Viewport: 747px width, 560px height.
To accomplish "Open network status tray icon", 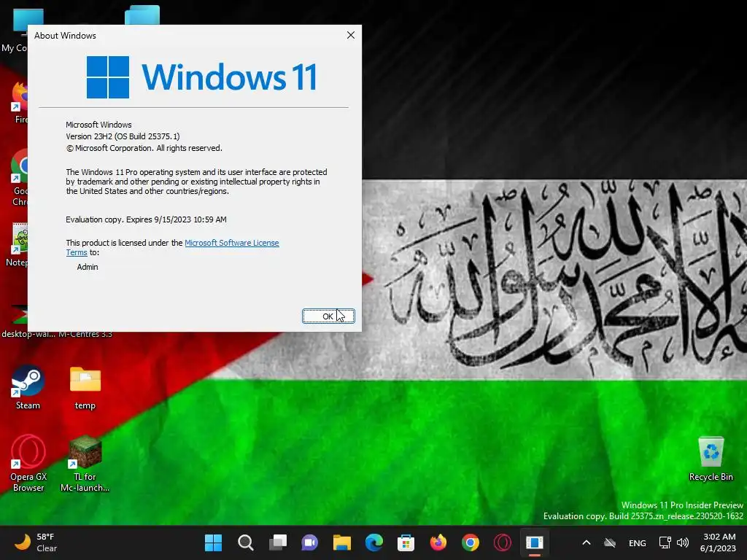I will pyautogui.click(x=665, y=542).
